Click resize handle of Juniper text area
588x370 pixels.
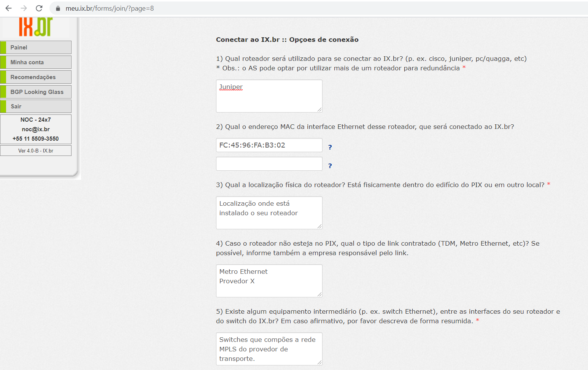(x=319, y=110)
